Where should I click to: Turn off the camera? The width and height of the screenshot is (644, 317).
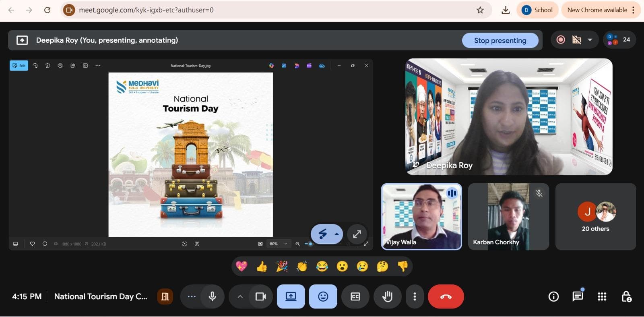tap(260, 296)
